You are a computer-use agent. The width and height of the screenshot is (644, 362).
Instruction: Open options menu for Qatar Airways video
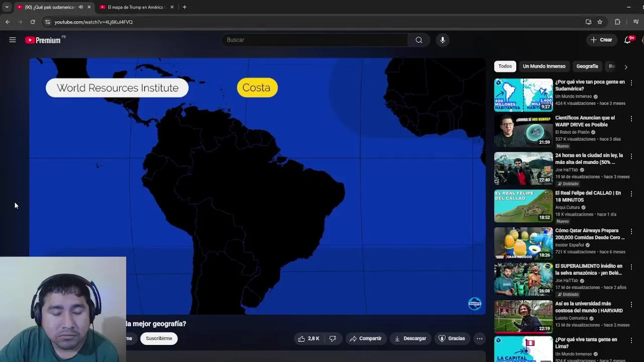[x=631, y=231]
